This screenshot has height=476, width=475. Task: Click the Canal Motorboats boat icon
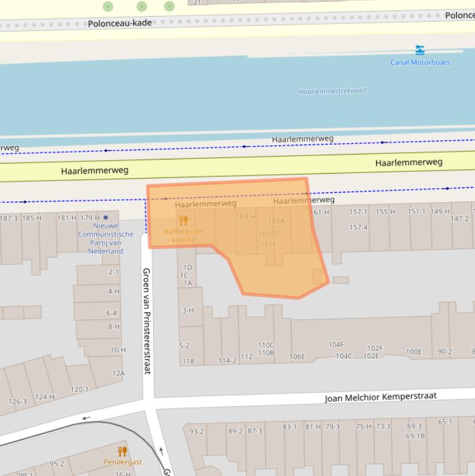click(420, 50)
